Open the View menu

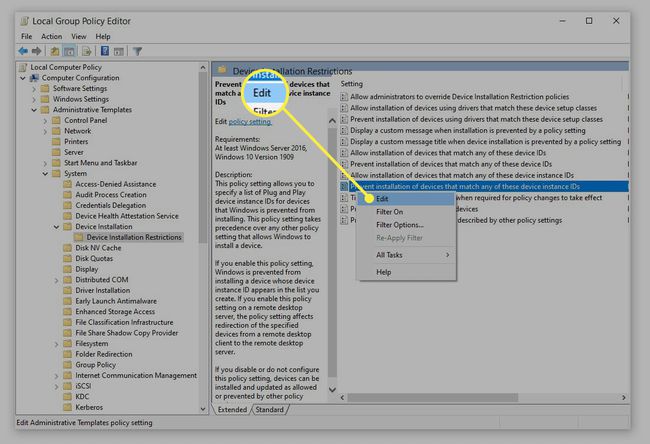click(79, 36)
